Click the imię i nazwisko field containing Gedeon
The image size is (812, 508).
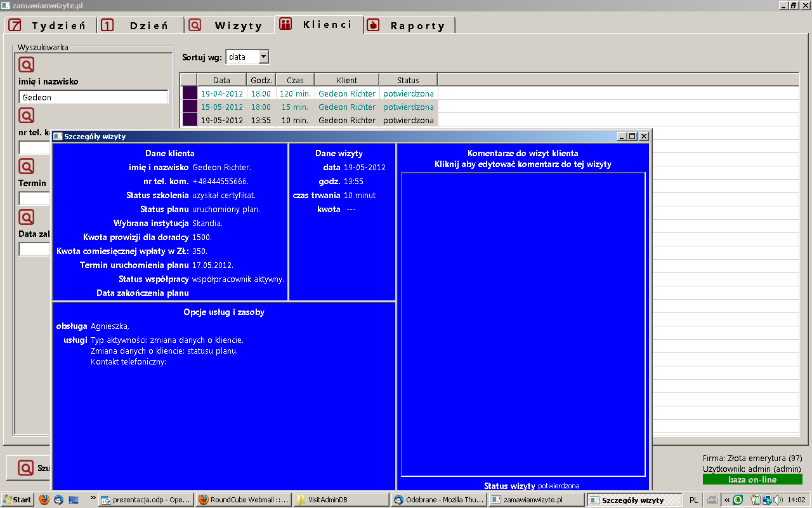[x=93, y=97]
